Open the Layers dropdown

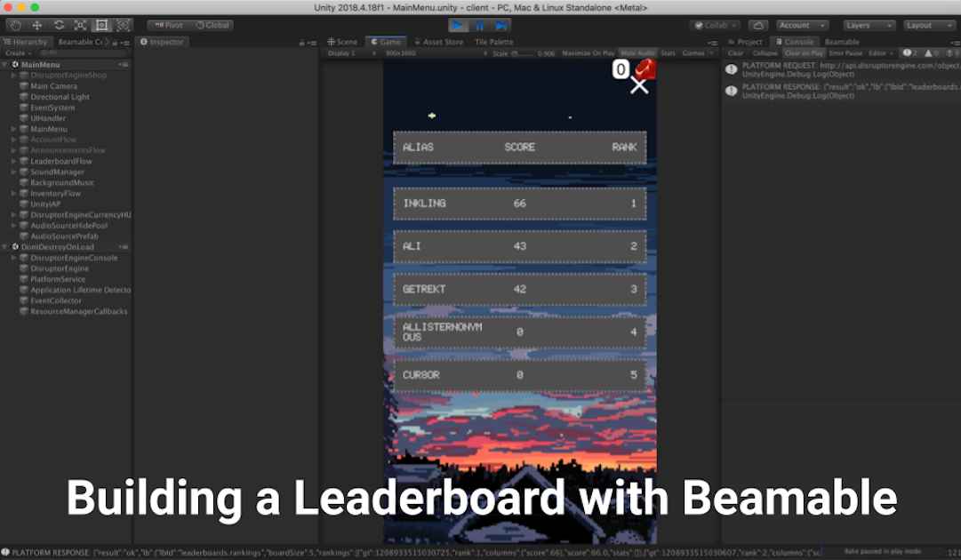click(x=869, y=25)
